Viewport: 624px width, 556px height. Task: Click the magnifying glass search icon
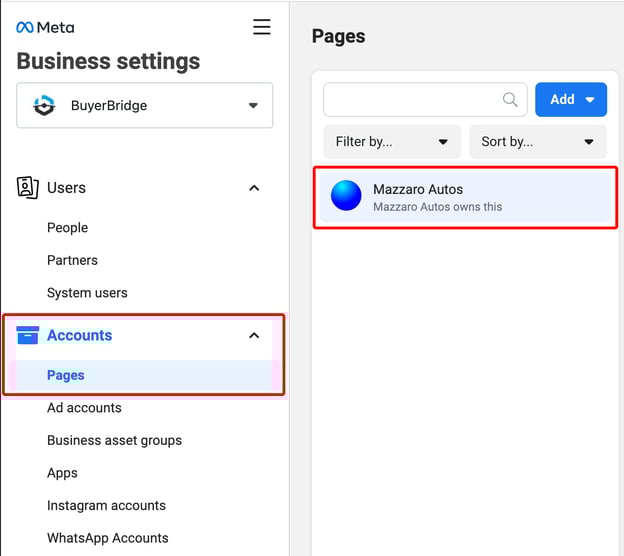(510, 99)
